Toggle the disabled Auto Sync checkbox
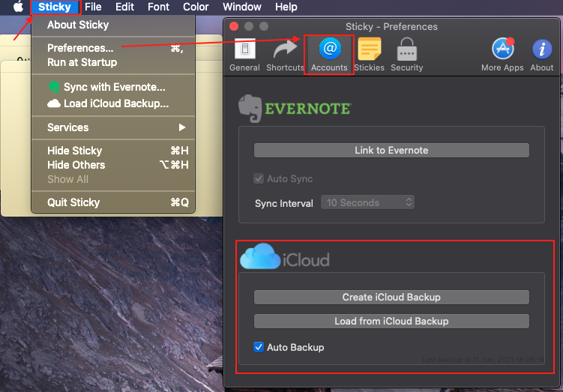 click(x=259, y=178)
